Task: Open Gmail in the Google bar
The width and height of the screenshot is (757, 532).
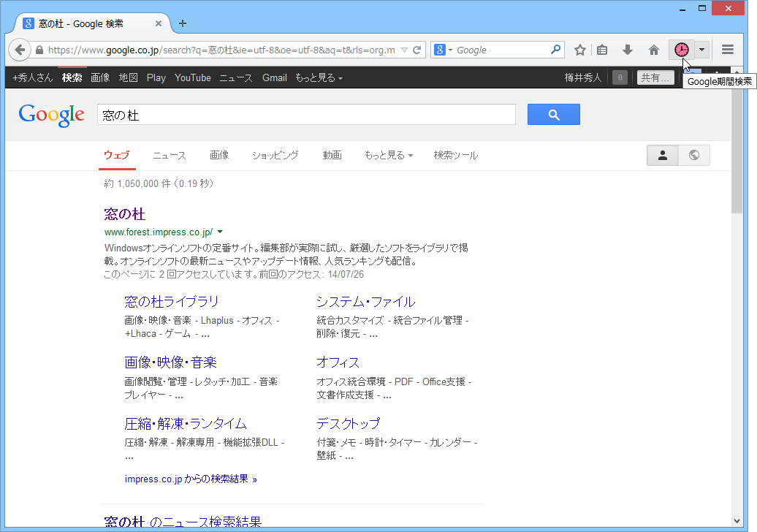Action: pos(274,77)
